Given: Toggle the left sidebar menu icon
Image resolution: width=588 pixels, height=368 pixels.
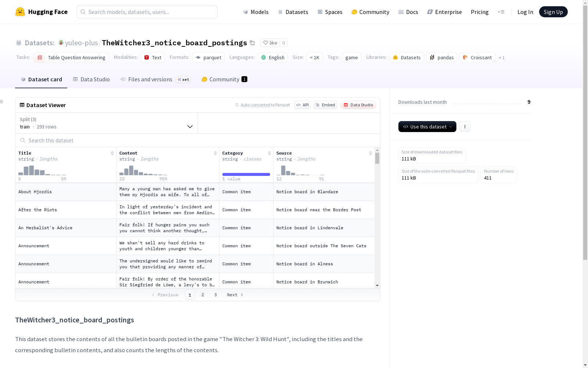Looking at the screenshot, I should coord(2,102).
